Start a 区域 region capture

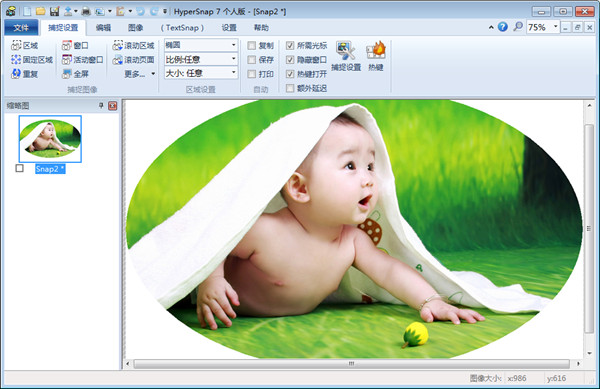coord(24,46)
